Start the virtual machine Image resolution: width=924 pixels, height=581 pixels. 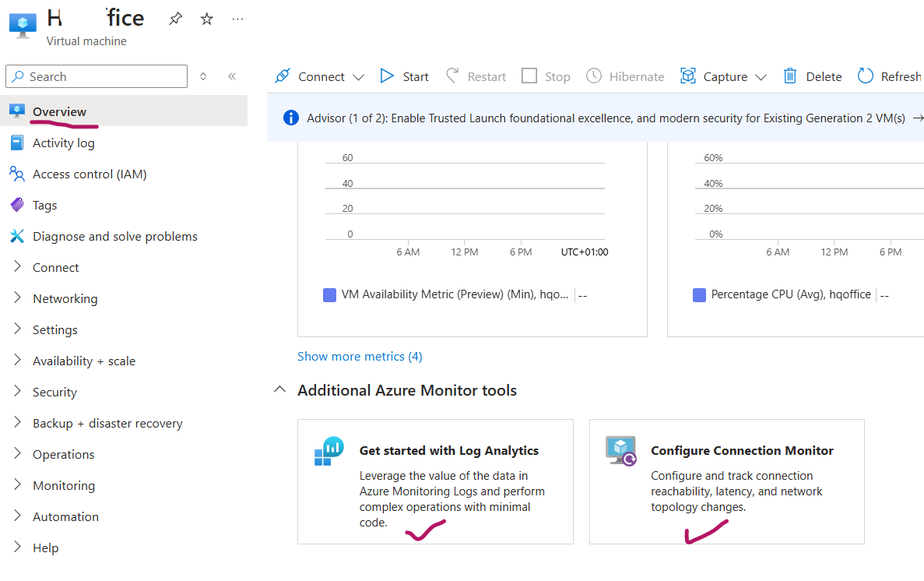tap(387, 76)
